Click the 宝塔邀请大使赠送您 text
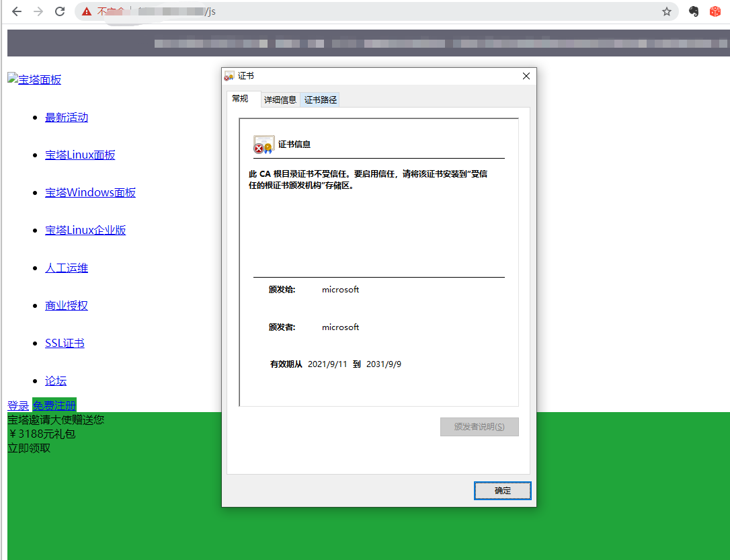The width and height of the screenshot is (730, 560). 56,419
